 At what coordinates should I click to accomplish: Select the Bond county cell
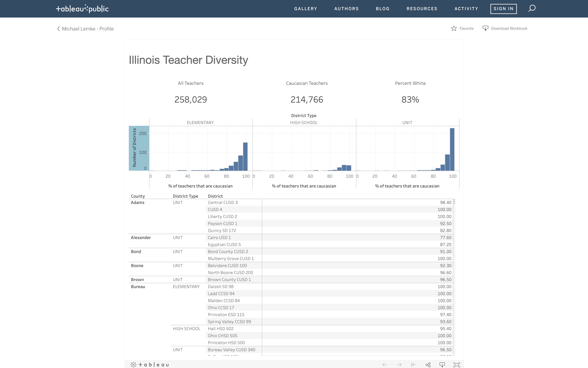(136, 252)
